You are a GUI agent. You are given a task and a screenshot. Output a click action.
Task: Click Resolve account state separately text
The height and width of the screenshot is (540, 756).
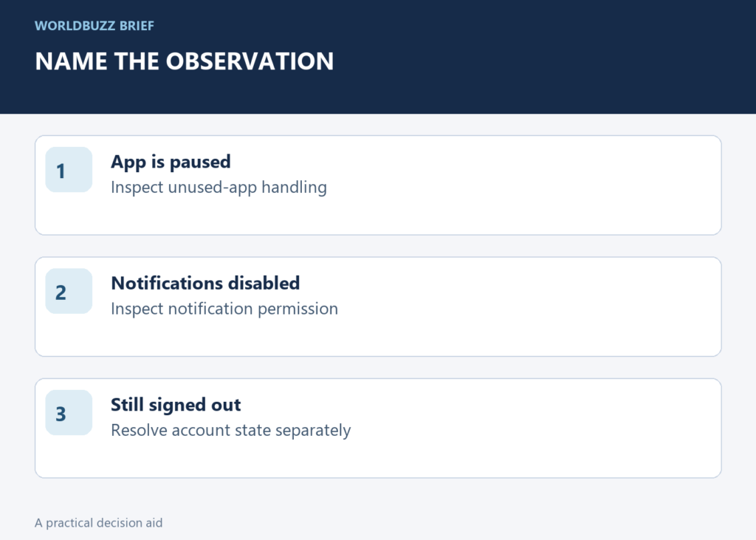coord(231,431)
